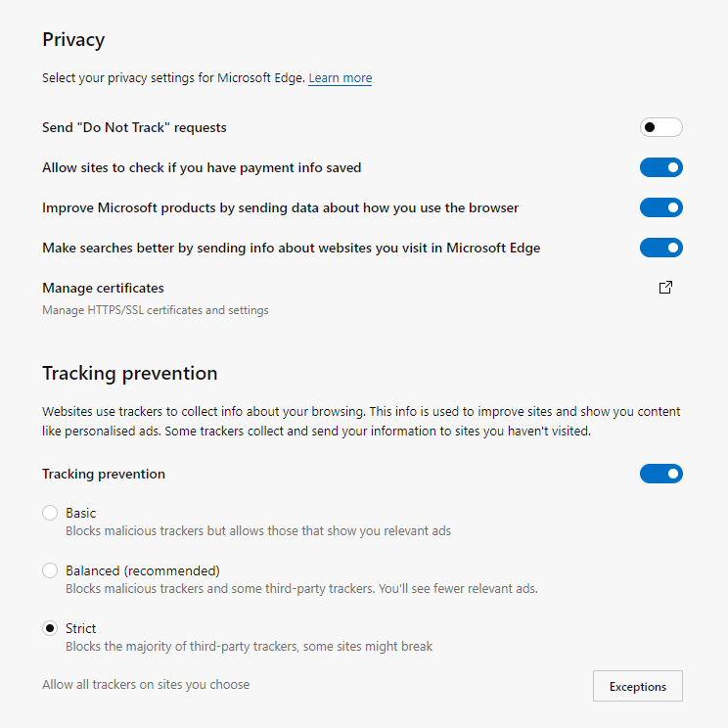Turn off improve Microsoft products toggle
Viewport: 728px width, 728px height.
coord(660,207)
